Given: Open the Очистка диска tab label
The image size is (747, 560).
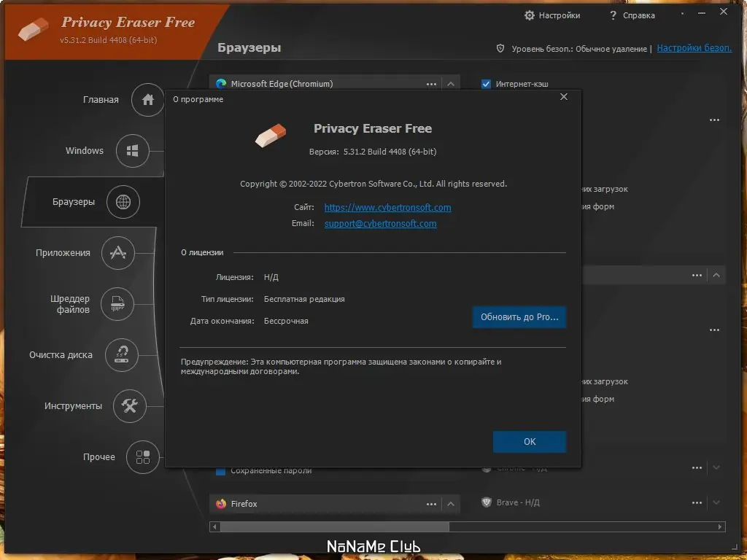Looking at the screenshot, I should [x=61, y=355].
